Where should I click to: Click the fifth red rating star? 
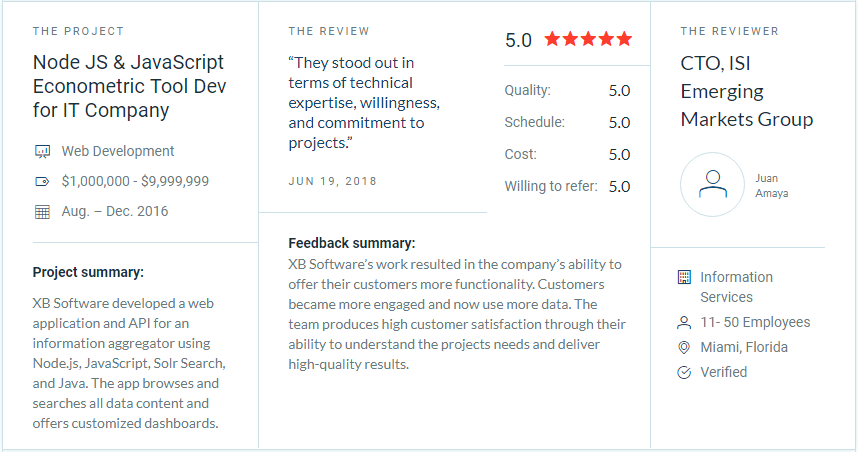[x=624, y=39]
